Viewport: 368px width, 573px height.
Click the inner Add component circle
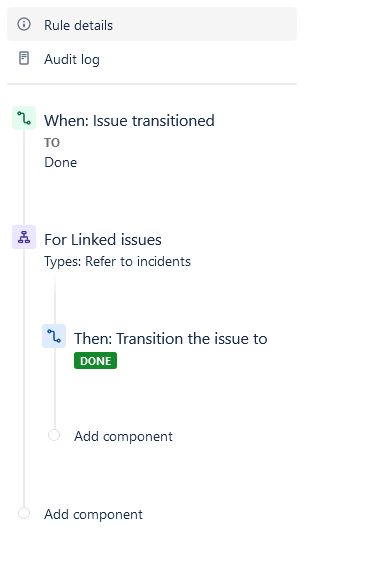[x=54, y=435]
